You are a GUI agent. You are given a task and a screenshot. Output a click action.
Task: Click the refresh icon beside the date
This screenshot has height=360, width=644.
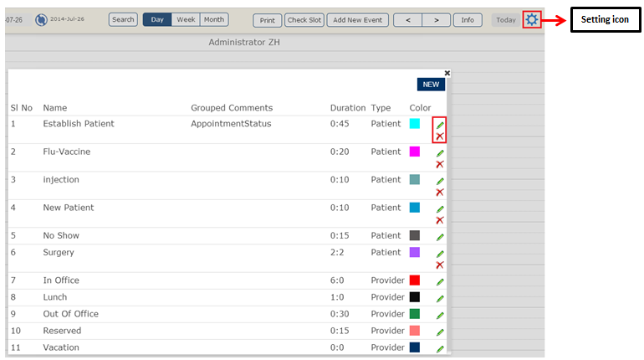tap(40, 18)
